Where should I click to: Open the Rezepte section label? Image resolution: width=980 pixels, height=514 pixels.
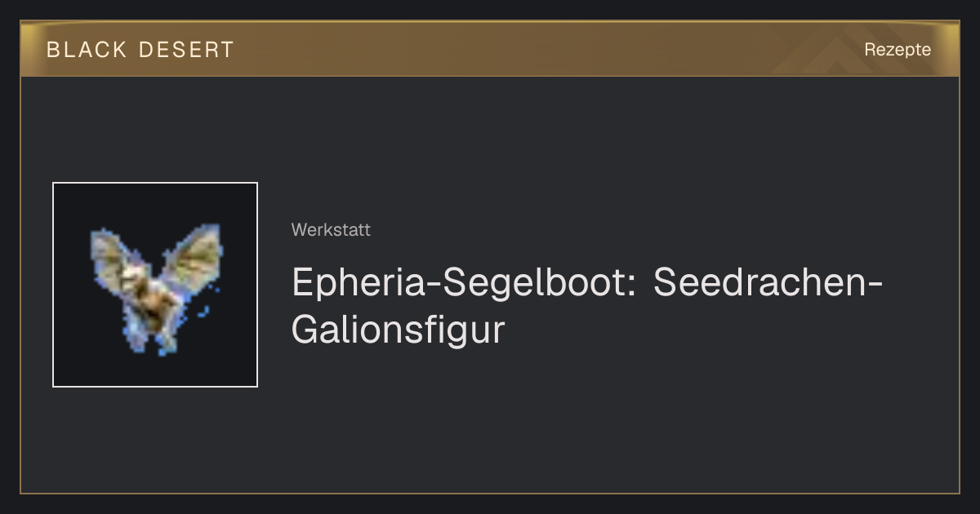(898, 49)
